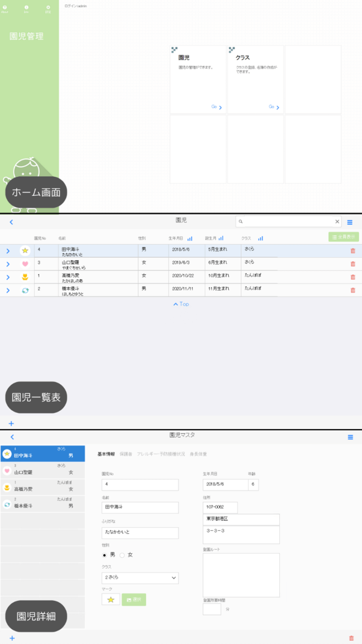Add a new child with the plus icon
The image size is (362, 644).
point(11,423)
